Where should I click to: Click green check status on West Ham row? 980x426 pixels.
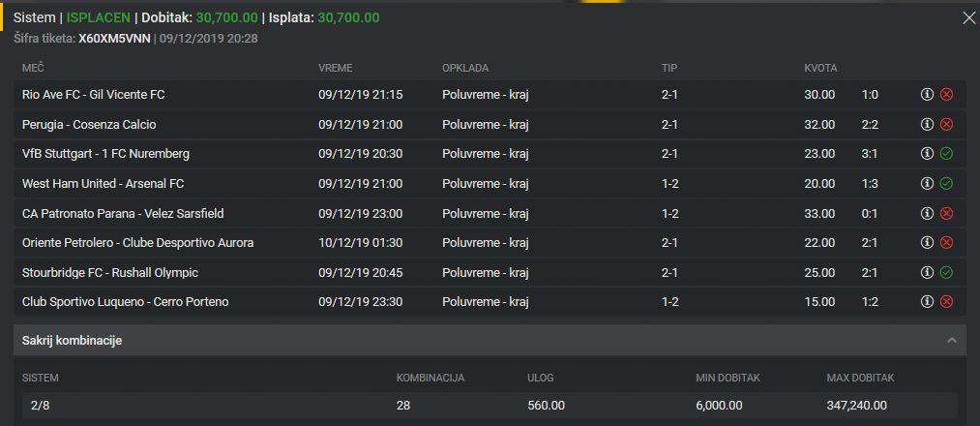pyautogui.click(x=946, y=183)
